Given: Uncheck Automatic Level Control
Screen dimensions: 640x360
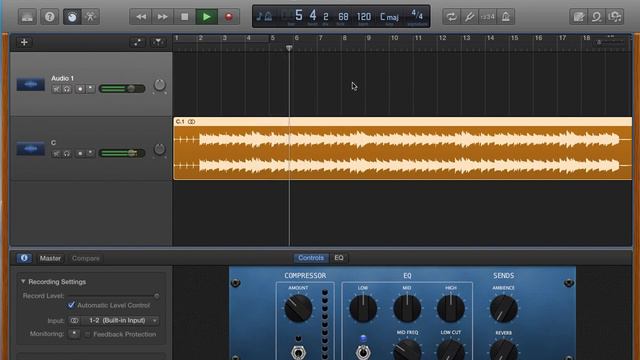Looking at the screenshot, I should click(71, 305).
